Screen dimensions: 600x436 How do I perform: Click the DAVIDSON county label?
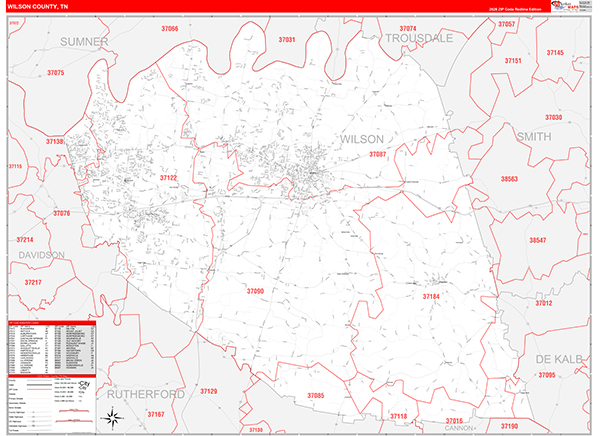click(x=42, y=255)
